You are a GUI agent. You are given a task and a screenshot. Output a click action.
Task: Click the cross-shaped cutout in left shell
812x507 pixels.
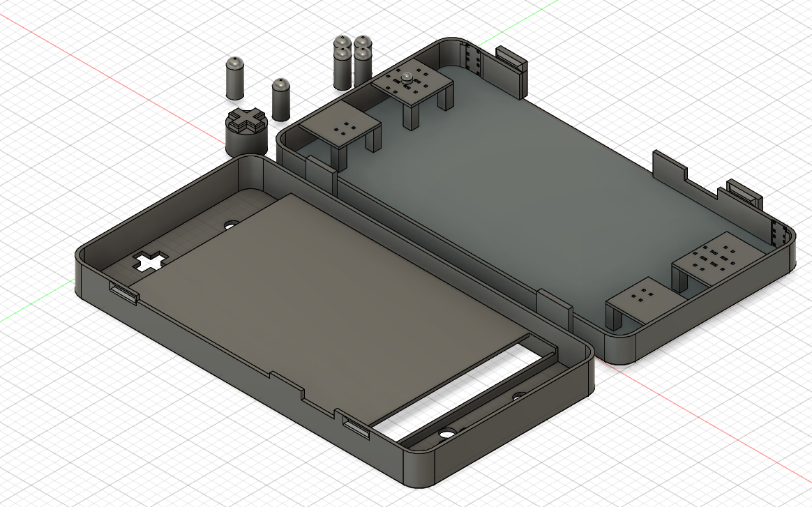coord(151,262)
